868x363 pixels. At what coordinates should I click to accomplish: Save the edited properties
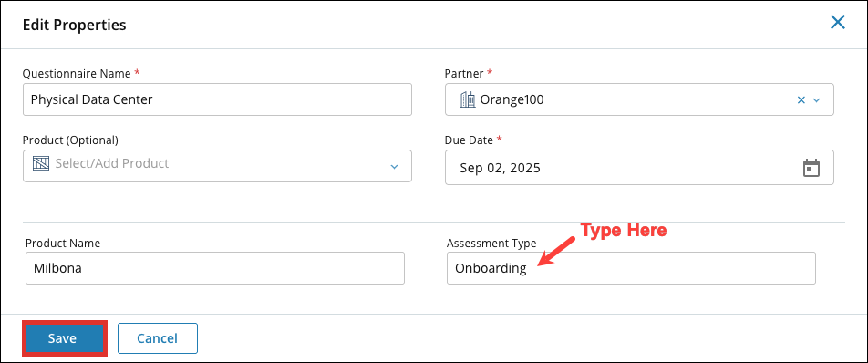coord(64,338)
